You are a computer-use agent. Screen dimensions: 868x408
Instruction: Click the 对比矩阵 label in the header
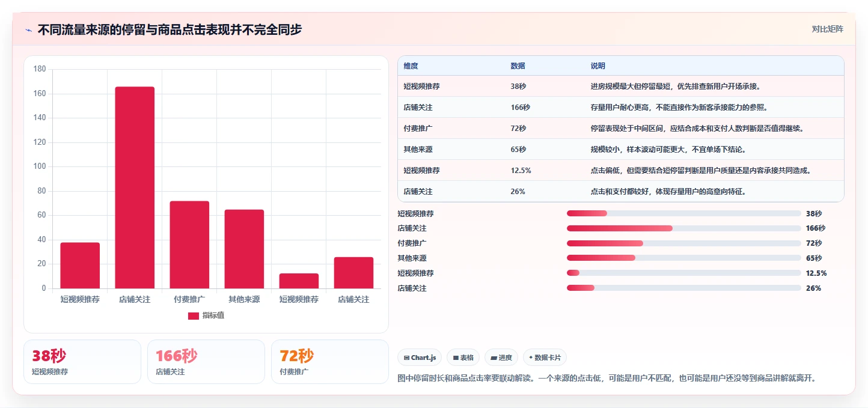pyautogui.click(x=827, y=29)
